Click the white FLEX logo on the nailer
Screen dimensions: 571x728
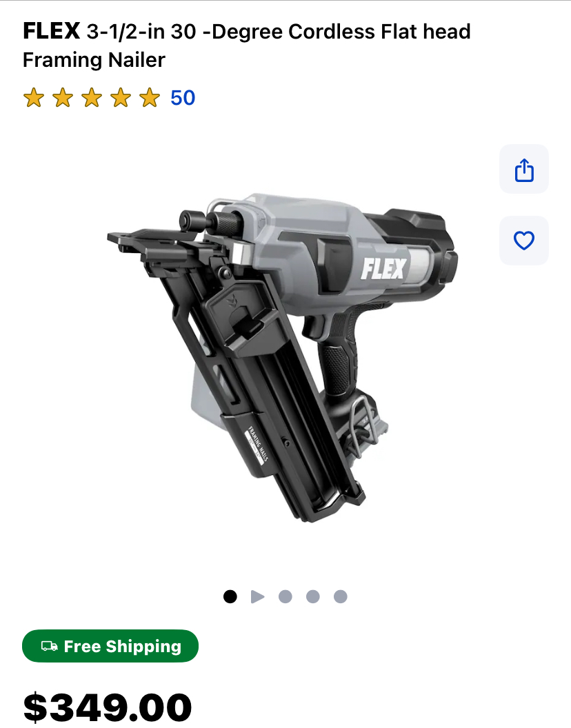(x=383, y=269)
